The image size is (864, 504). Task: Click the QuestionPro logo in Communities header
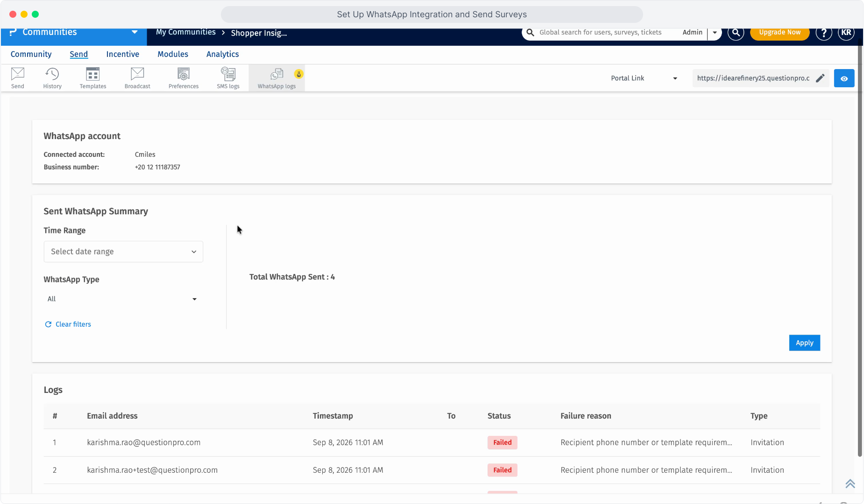(13, 32)
